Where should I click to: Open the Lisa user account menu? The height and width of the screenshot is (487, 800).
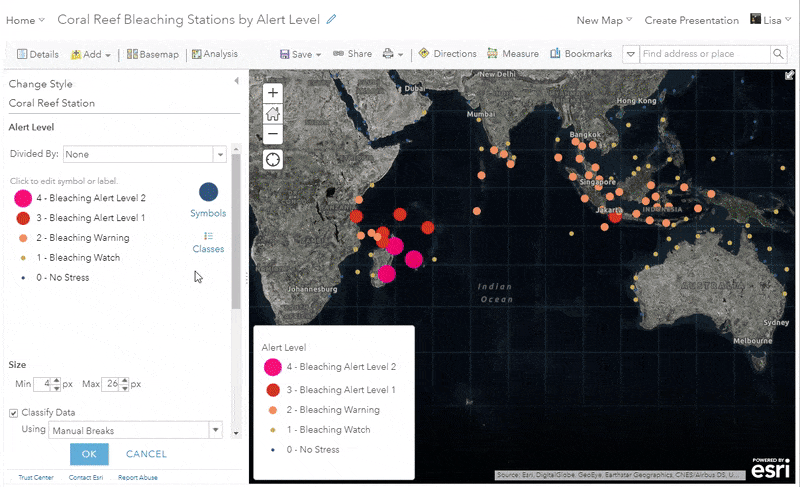coord(770,20)
